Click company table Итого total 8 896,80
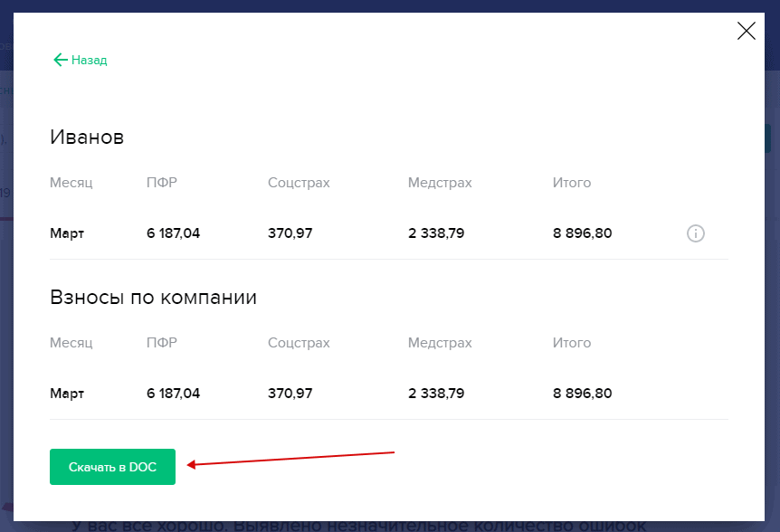780x532 pixels. tap(582, 394)
